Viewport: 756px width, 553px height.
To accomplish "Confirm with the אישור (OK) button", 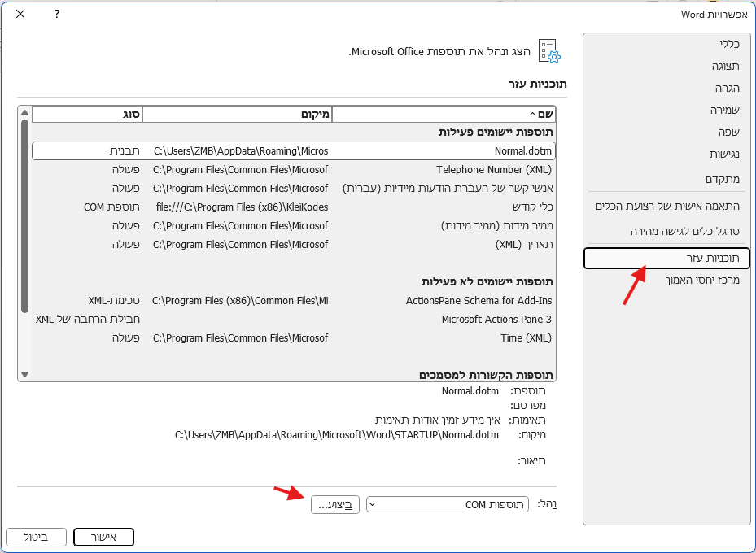I will pos(103,538).
